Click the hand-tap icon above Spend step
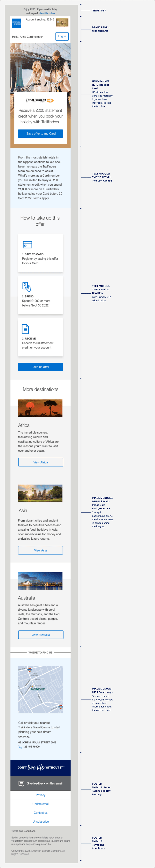This screenshot has height=868, width=155. click(x=27, y=287)
